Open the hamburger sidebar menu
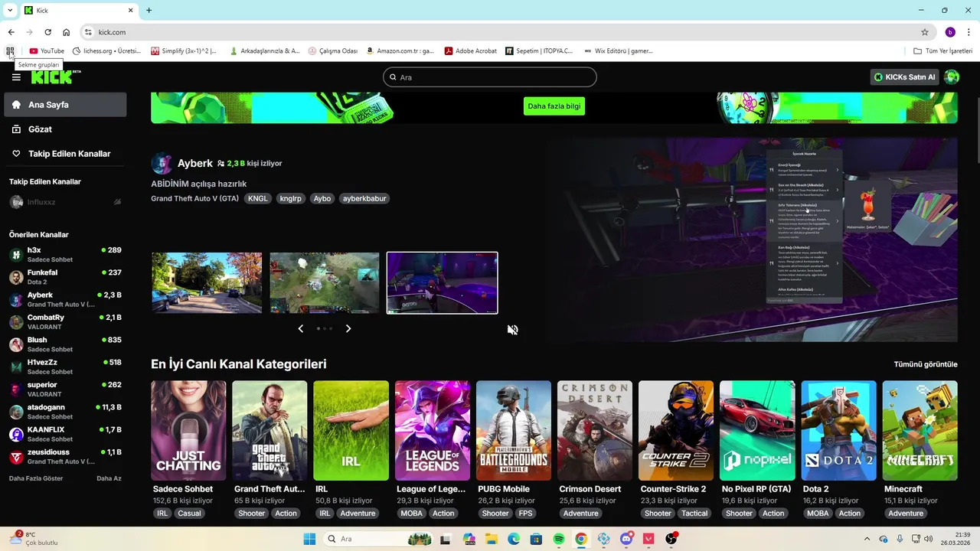The width and height of the screenshot is (980, 551). (16, 77)
